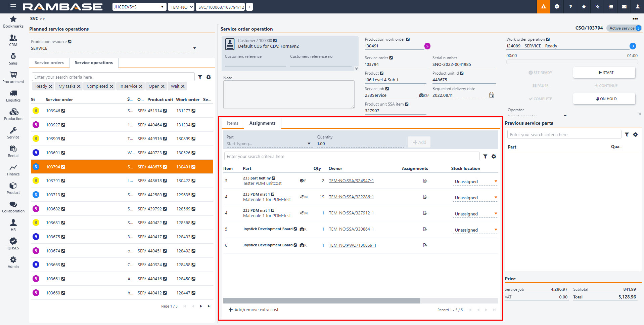The image size is (644, 325).
Task: Click the alert warning icon in header
Action: [543, 7]
